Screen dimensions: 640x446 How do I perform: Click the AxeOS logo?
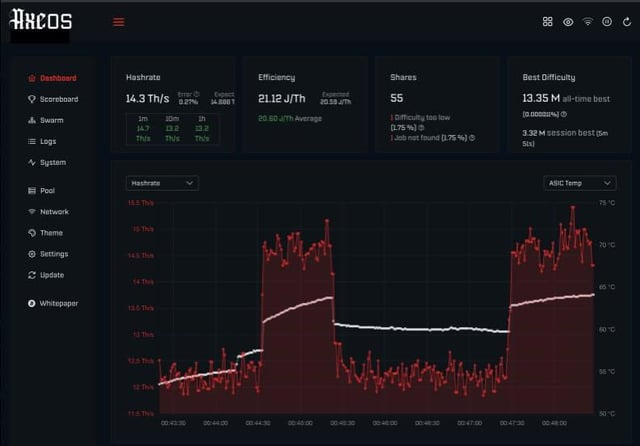point(41,20)
